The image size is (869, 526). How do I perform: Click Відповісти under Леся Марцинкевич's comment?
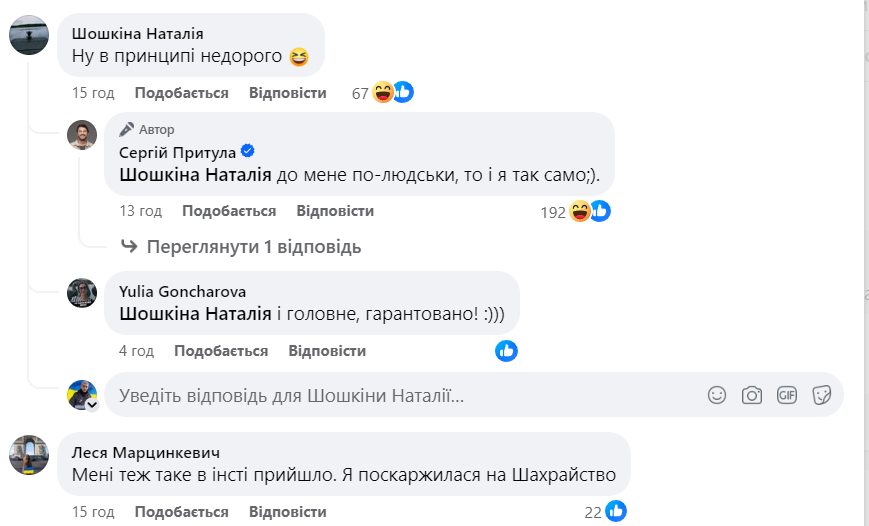[x=288, y=512]
